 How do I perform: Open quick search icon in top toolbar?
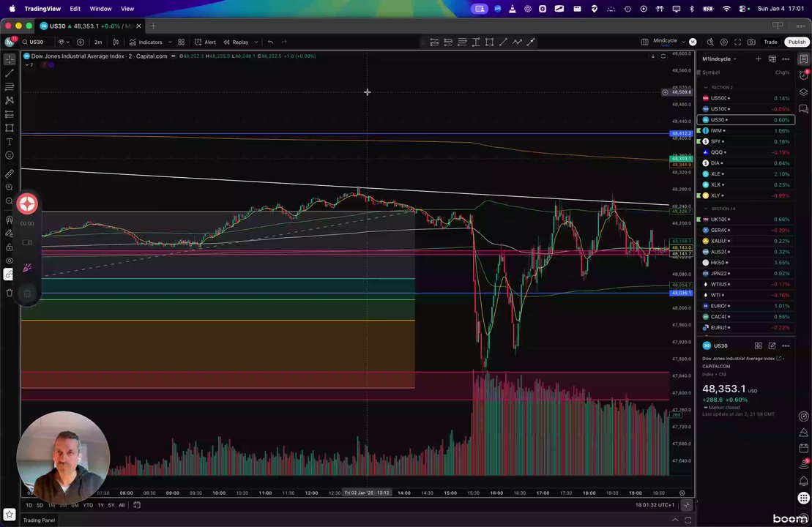[710, 42]
